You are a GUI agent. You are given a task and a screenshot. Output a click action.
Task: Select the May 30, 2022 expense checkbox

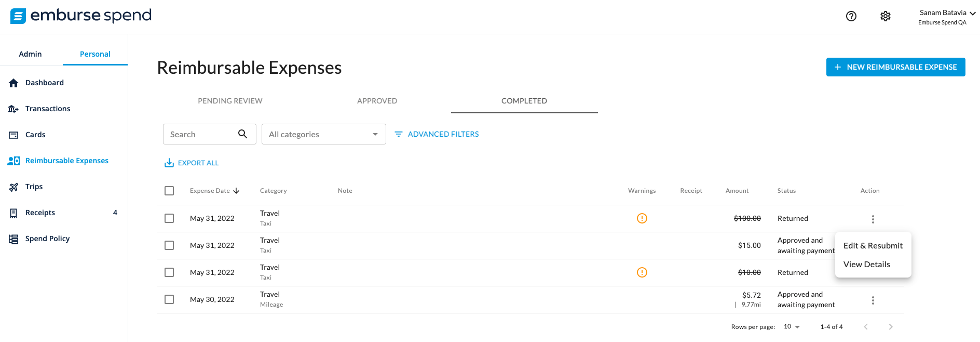click(169, 299)
